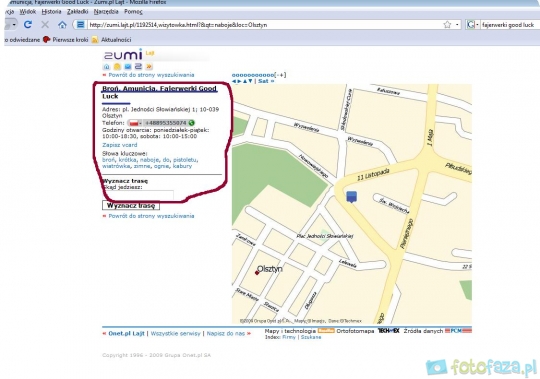
Task: Open the Zumi home icon under logo
Action: pos(106,67)
